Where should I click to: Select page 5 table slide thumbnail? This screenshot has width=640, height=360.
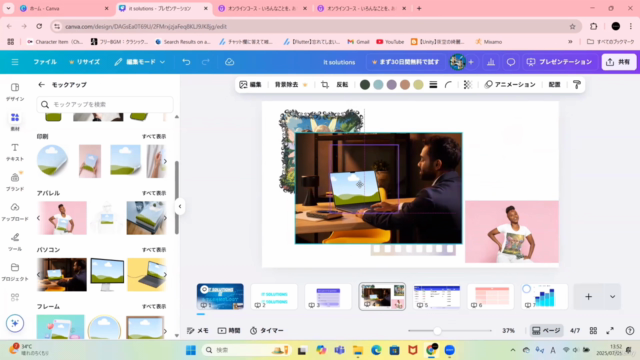436,296
